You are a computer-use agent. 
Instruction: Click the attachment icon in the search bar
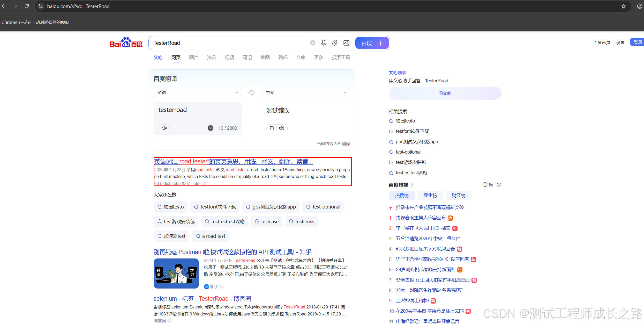click(335, 43)
